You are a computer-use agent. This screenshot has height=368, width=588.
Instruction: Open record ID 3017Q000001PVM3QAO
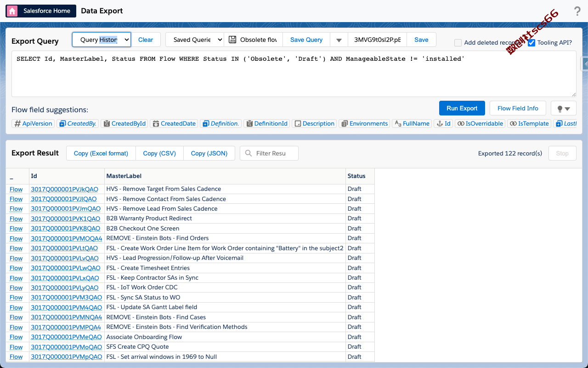(x=66, y=298)
